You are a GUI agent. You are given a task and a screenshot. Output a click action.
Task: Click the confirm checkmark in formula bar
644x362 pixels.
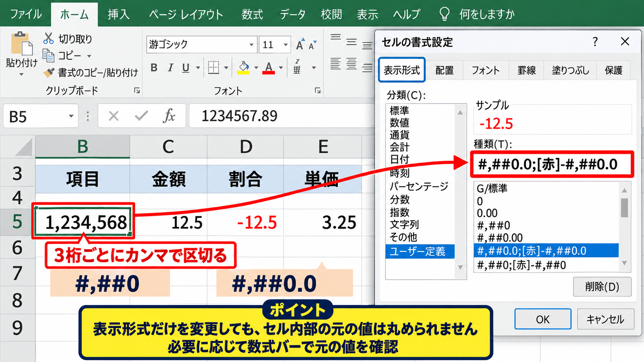click(x=141, y=115)
